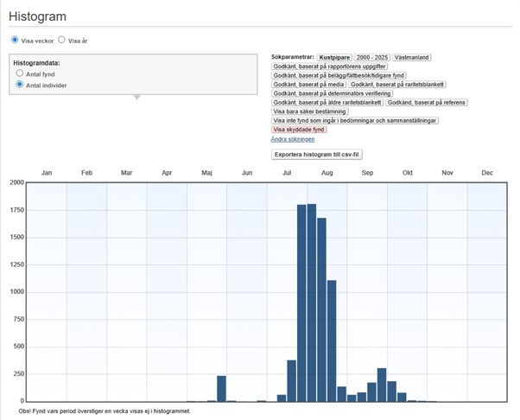Click the pointer arrow below Histogramdata panel
520x420 pixels.
point(136,97)
